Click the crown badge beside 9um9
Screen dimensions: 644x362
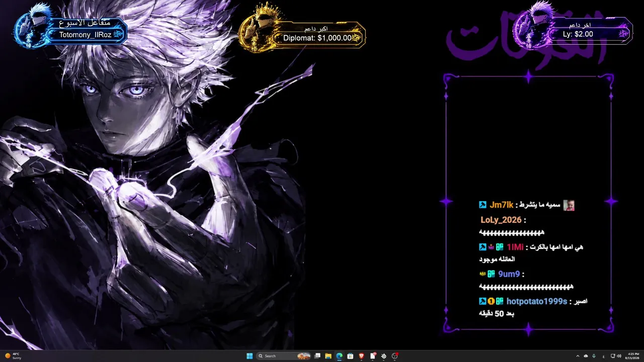coord(482,274)
